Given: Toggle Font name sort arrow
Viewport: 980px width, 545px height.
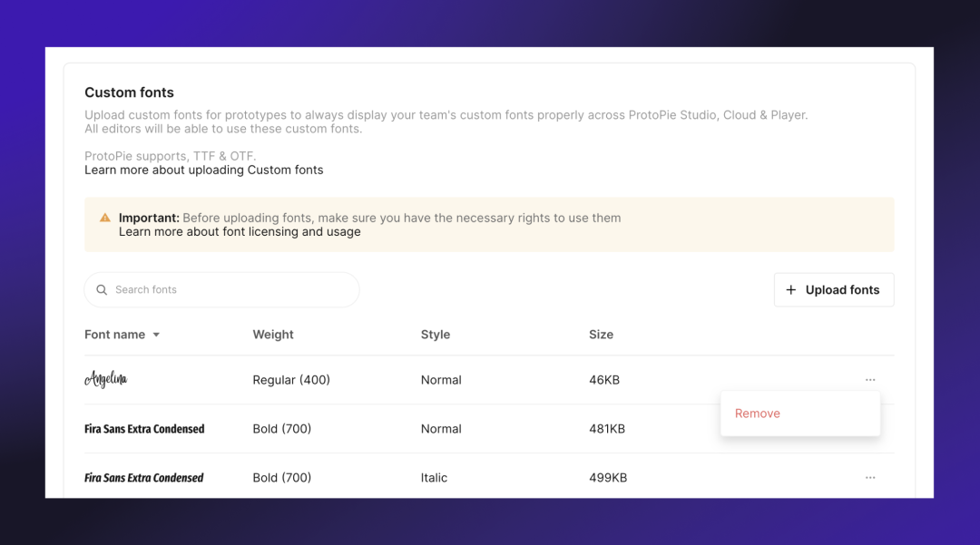Looking at the screenshot, I should pyautogui.click(x=156, y=335).
